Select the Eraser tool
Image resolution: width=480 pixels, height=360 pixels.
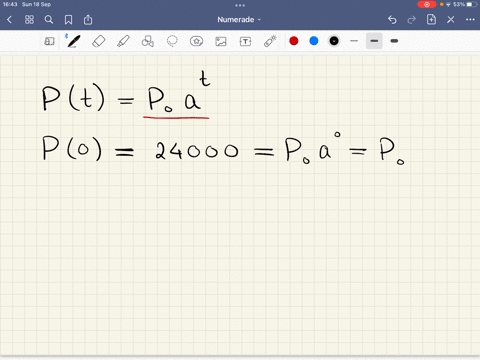[99, 41]
